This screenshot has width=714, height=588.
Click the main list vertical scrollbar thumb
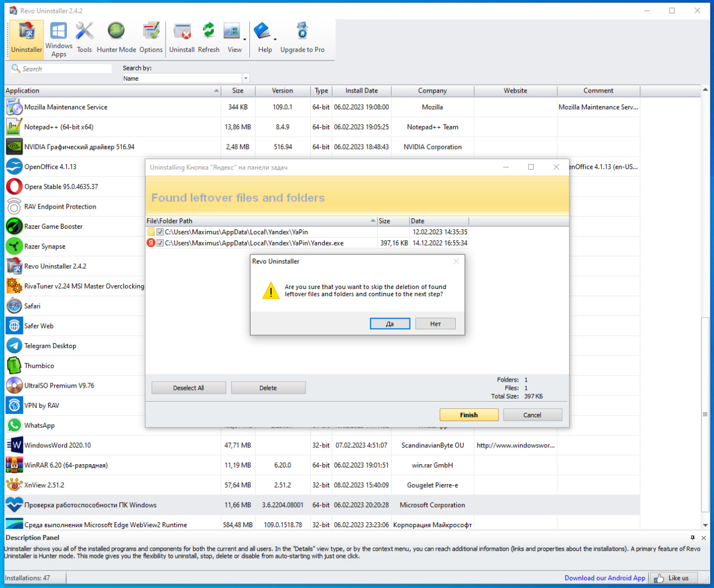705,415
